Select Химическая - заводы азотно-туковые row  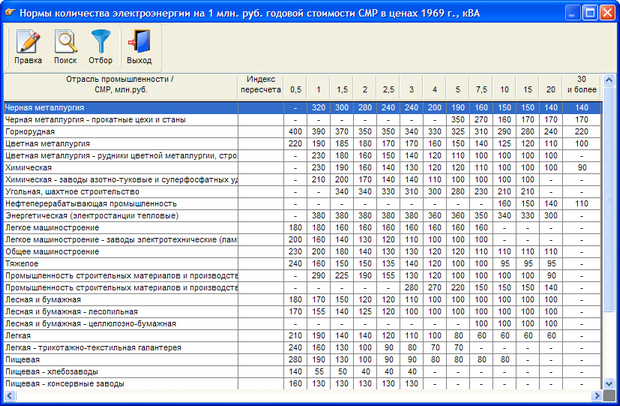click(x=302, y=179)
